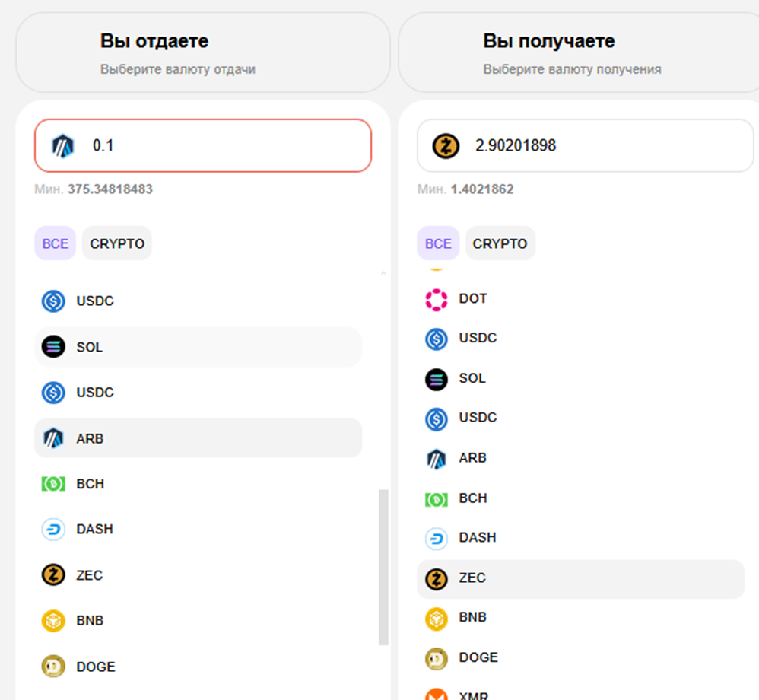Choose BNB as the currency to give
The width and height of the screenshot is (759, 700).
point(90,621)
